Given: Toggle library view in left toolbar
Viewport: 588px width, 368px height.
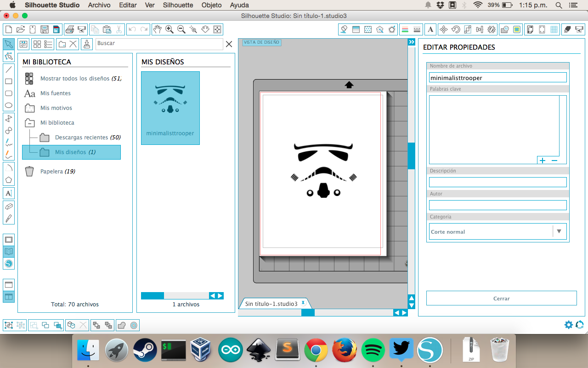Looking at the screenshot, I should click(x=8, y=252).
